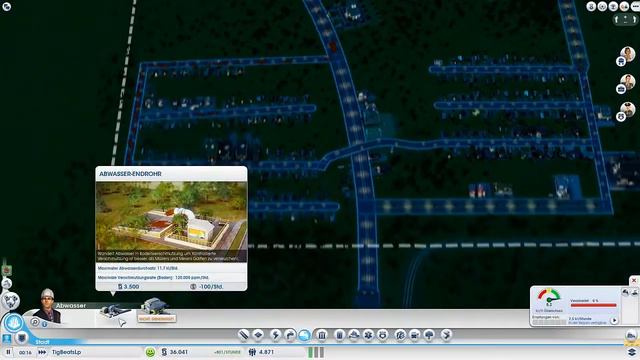Open the Parks tree menu icon

coord(429,335)
